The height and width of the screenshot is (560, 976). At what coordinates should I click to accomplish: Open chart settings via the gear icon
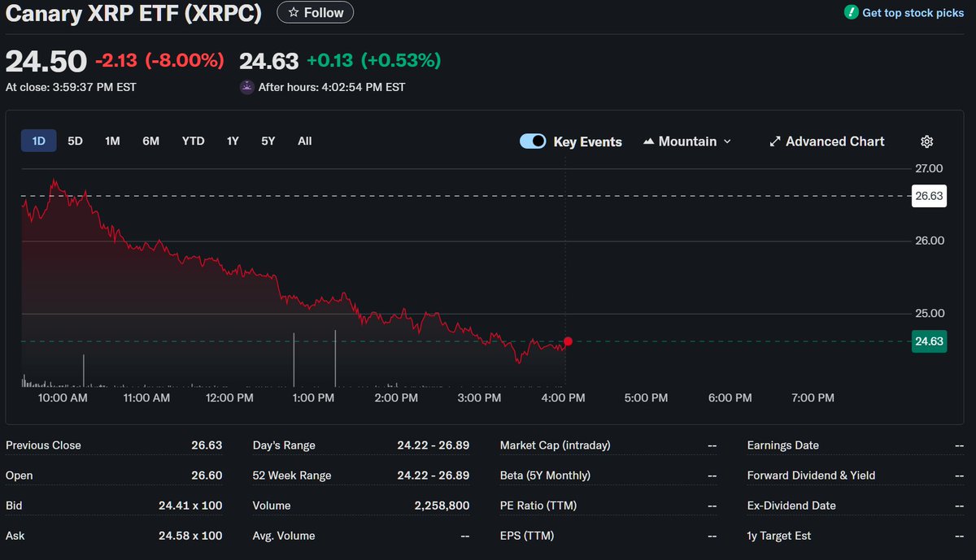coord(926,141)
